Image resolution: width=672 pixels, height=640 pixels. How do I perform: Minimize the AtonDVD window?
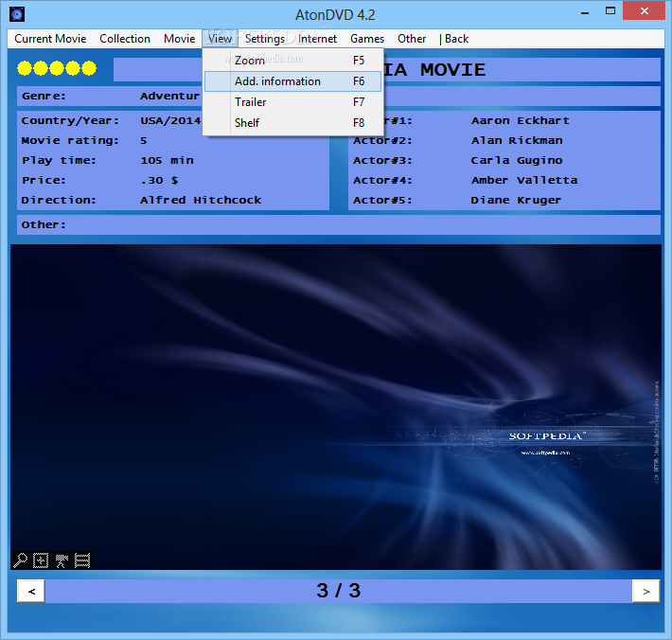click(x=585, y=11)
